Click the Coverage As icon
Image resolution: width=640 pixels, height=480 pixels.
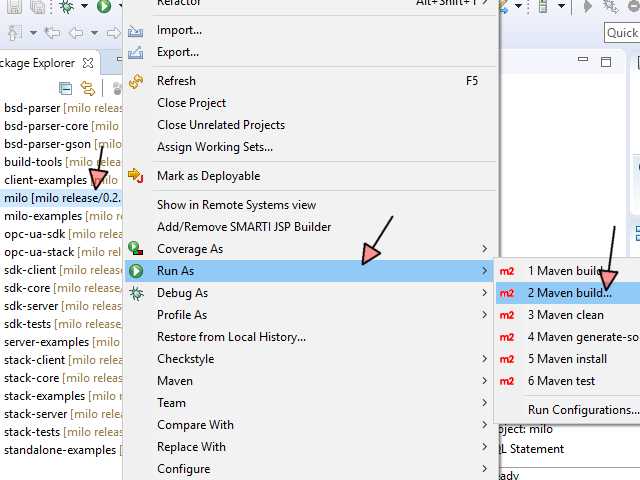[x=136, y=249]
